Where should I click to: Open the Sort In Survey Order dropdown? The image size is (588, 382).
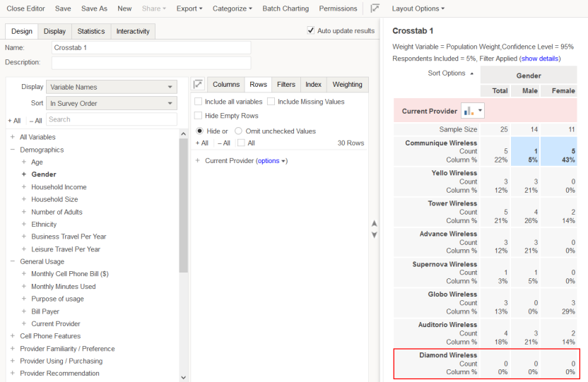click(112, 103)
